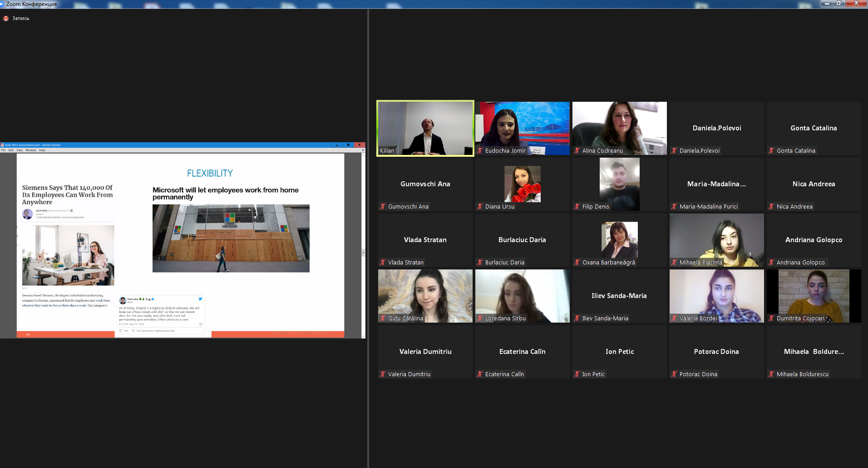Open the File menu in Adobe Reader
868x468 pixels.
[4, 150]
